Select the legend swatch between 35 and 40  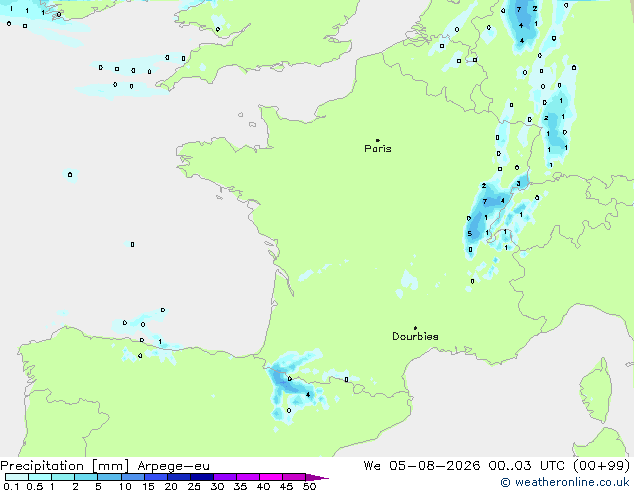click(248, 477)
